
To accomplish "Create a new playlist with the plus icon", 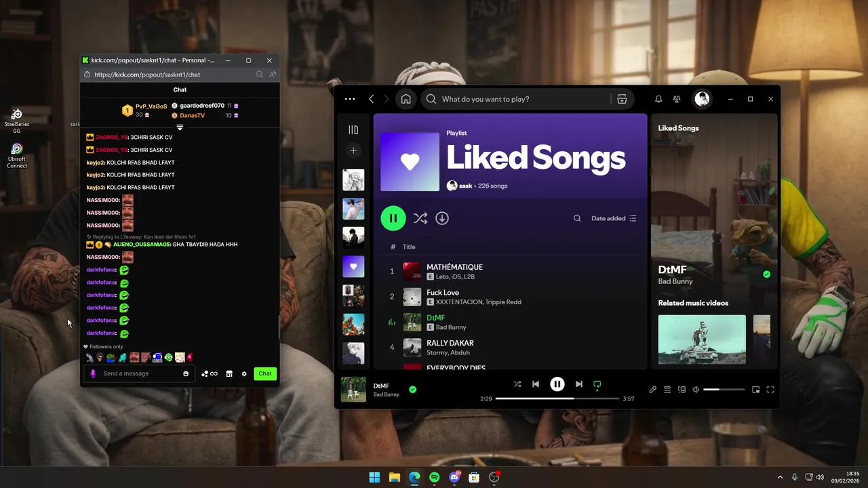I will tap(353, 150).
